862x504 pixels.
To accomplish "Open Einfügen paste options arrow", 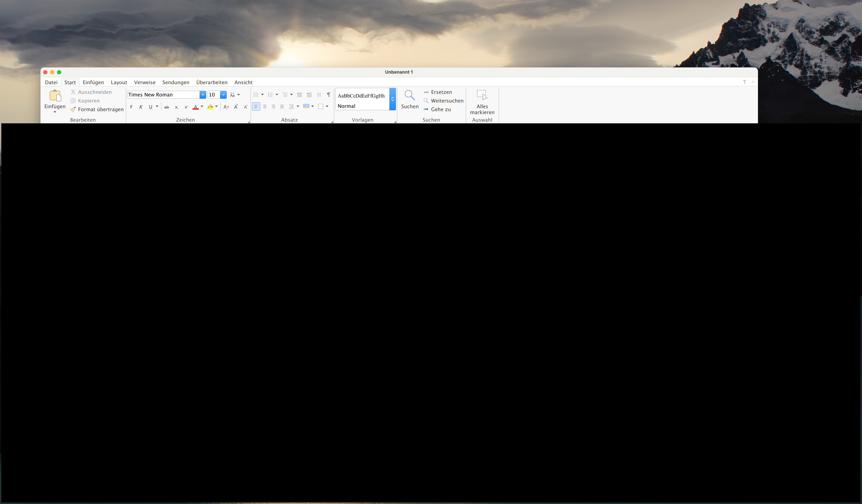I will 55,112.
